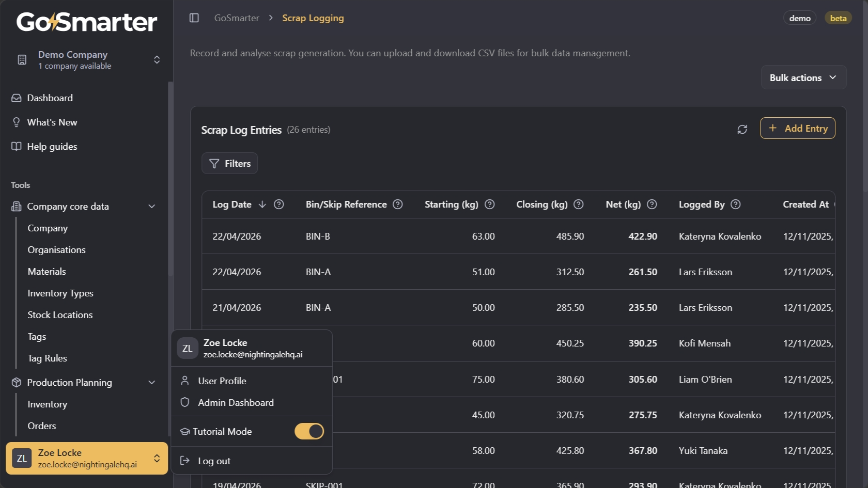This screenshot has height=488, width=868.
Task: Click the help icon next to Net (kg)
Action: (x=652, y=204)
